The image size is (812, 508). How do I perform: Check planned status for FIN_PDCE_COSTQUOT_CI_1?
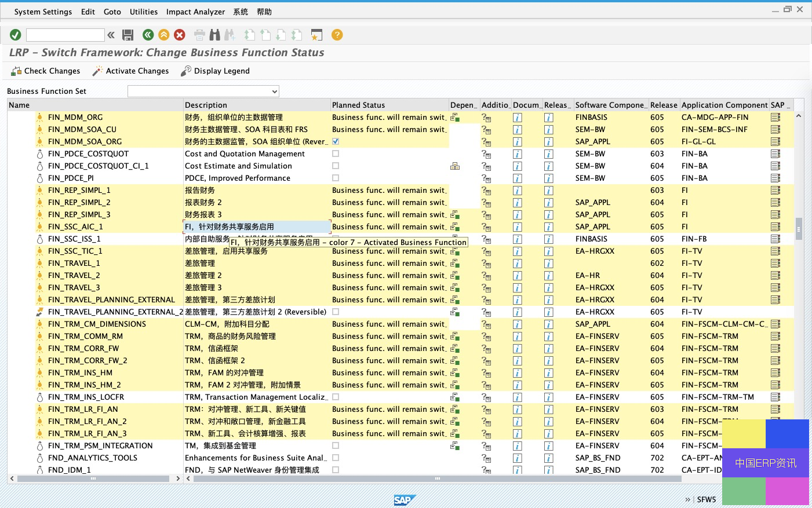pos(336,166)
